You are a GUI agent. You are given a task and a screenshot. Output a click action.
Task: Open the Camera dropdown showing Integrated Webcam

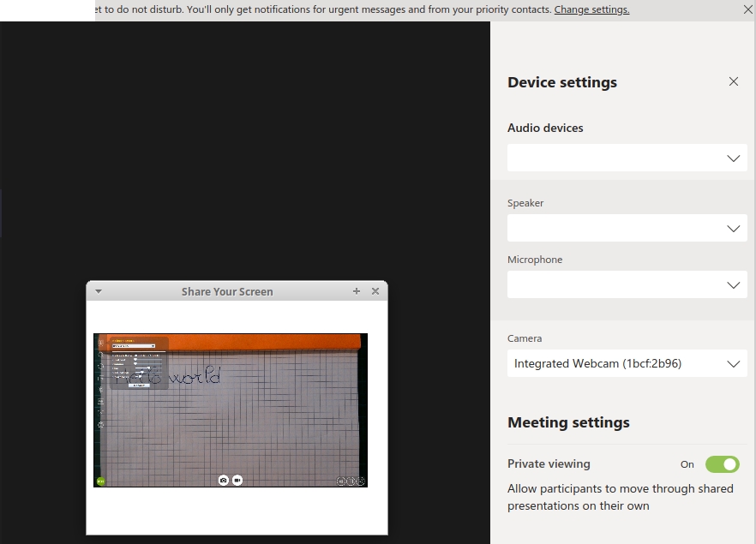[x=627, y=363]
